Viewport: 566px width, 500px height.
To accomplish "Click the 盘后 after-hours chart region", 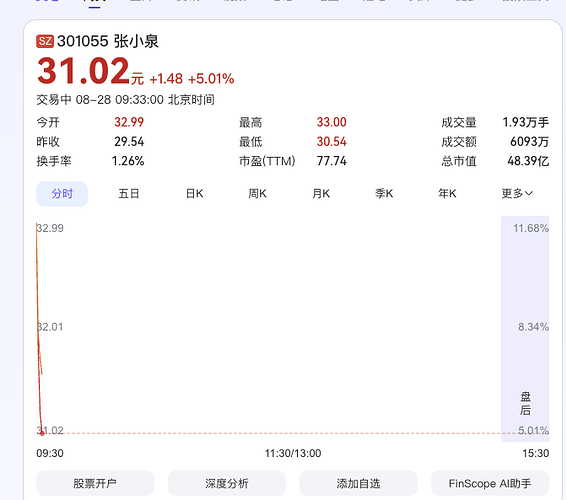I will pos(525,329).
